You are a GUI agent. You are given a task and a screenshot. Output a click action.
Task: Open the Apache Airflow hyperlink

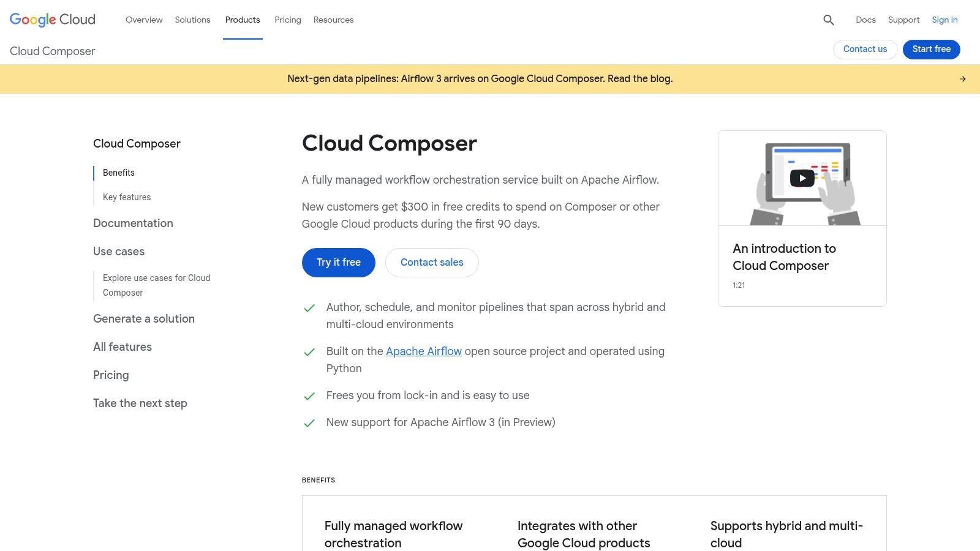click(423, 351)
